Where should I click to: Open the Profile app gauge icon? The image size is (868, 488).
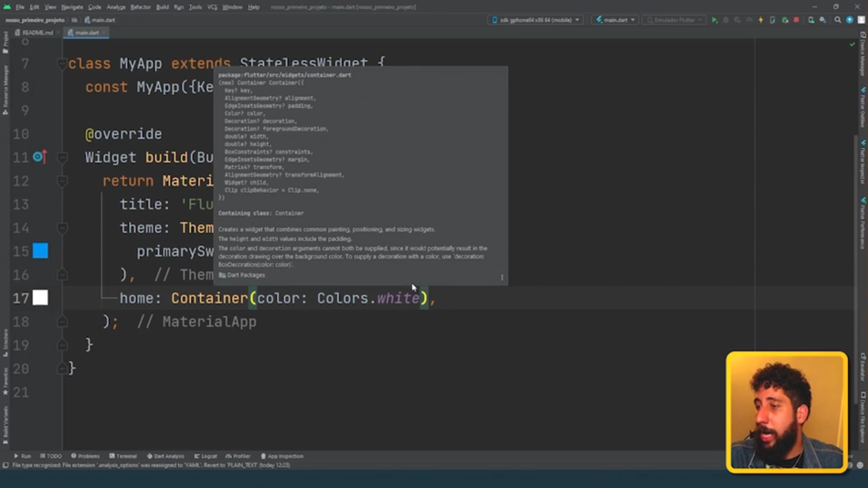coord(749,20)
